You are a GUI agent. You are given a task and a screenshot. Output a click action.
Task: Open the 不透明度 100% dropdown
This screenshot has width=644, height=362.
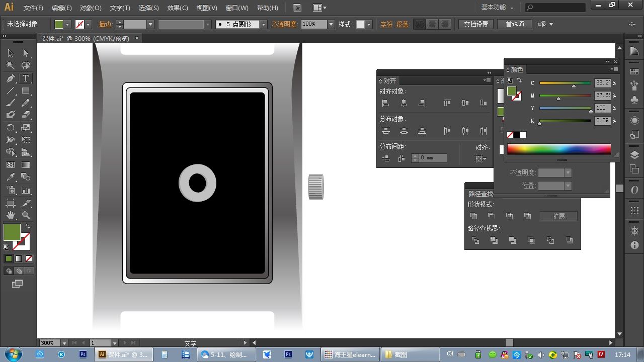click(x=331, y=24)
